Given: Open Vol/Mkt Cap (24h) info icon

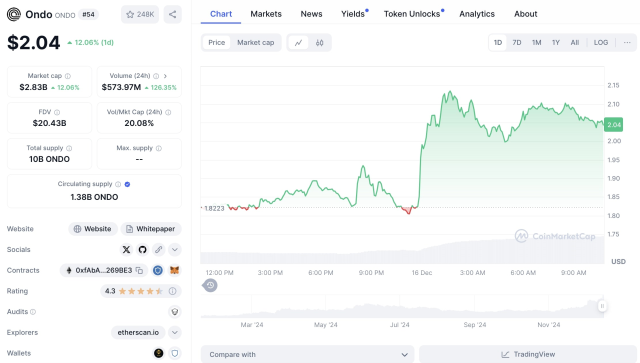Looking at the screenshot, I should pyautogui.click(x=168, y=112).
